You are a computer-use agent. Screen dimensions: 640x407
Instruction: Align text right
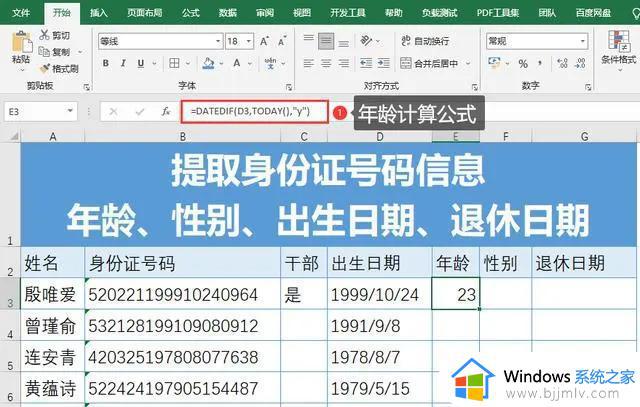click(344, 63)
